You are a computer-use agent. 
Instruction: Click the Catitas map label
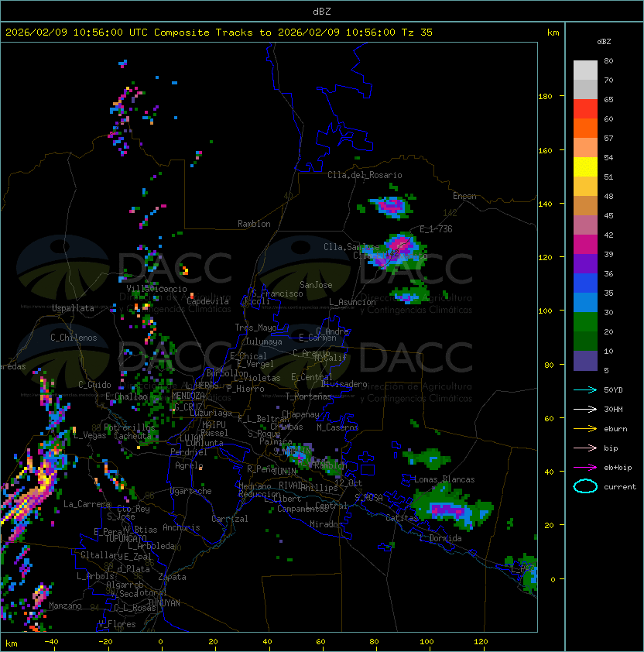pos(402,518)
